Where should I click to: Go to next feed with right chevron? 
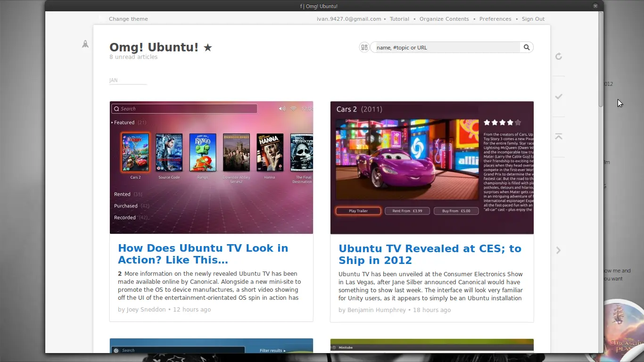pyautogui.click(x=559, y=250)
